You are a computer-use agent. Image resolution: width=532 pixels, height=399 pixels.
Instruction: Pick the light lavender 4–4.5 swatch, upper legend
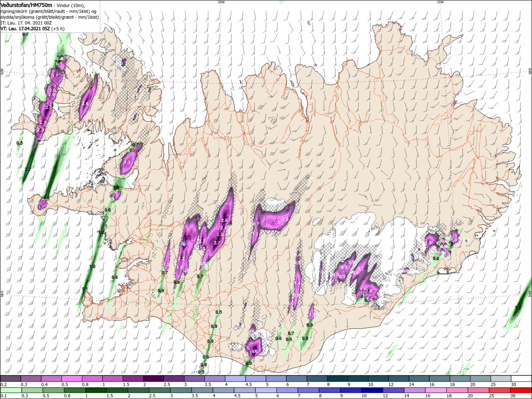pos(235,379)
